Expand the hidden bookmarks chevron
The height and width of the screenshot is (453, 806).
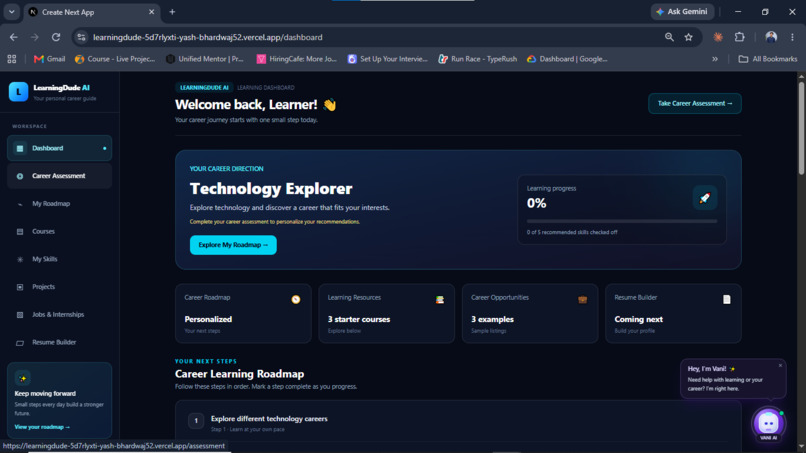[715, 59]
